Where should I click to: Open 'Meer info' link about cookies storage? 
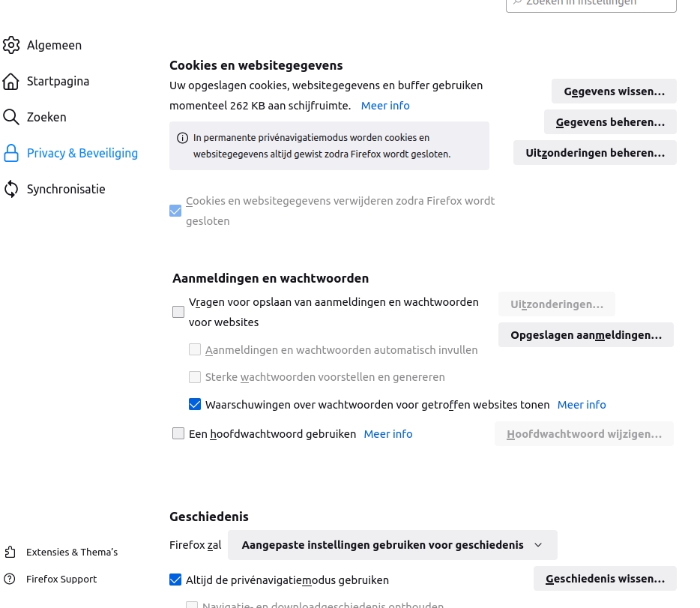pos(385,106)
